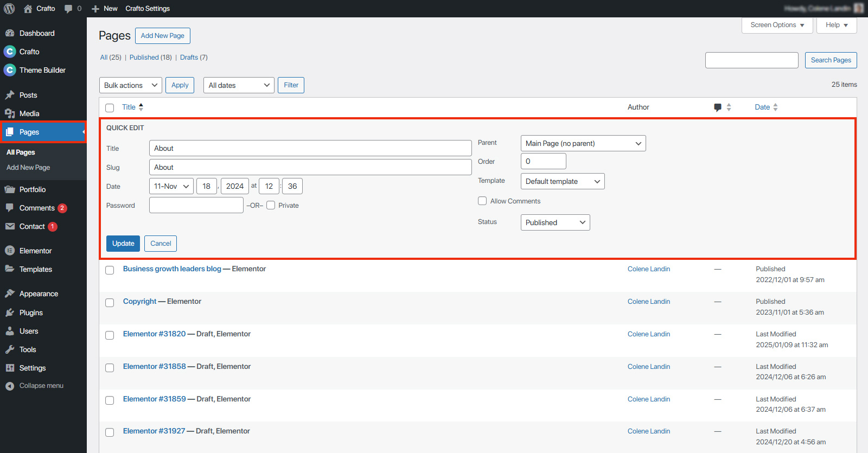Screen dimensions: 868x453
Task: Open Dashboard via its gauge icon
Action: (10, 33)
